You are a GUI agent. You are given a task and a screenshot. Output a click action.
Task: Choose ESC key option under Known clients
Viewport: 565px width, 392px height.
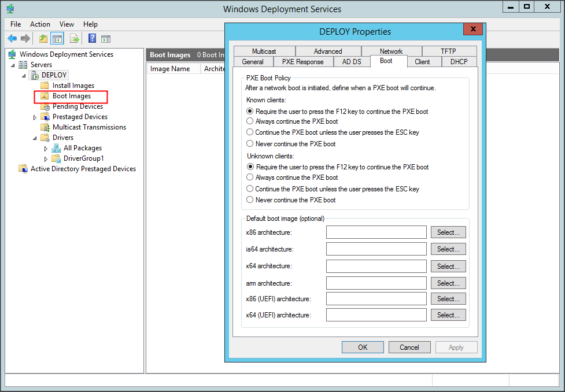250,132
